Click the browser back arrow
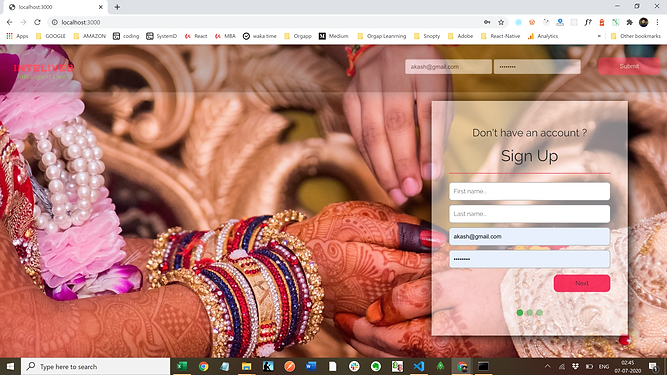 (9, 22)
